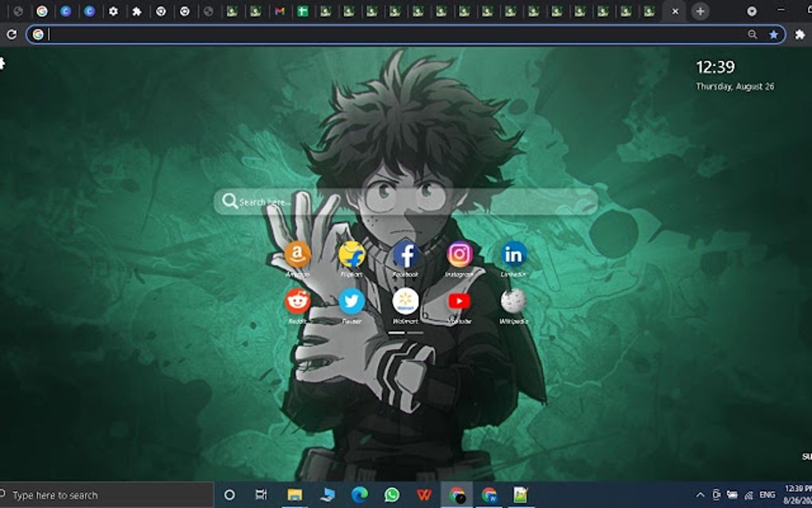Click the reload page button

[11, 34]
